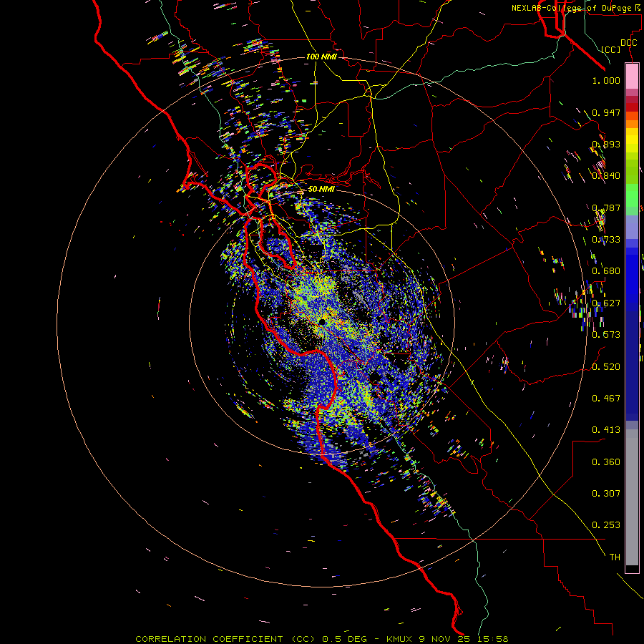Viewport: 644px width, 644px height.
Task: Click the 0.680 scale value
Action: tap(606, 271)
